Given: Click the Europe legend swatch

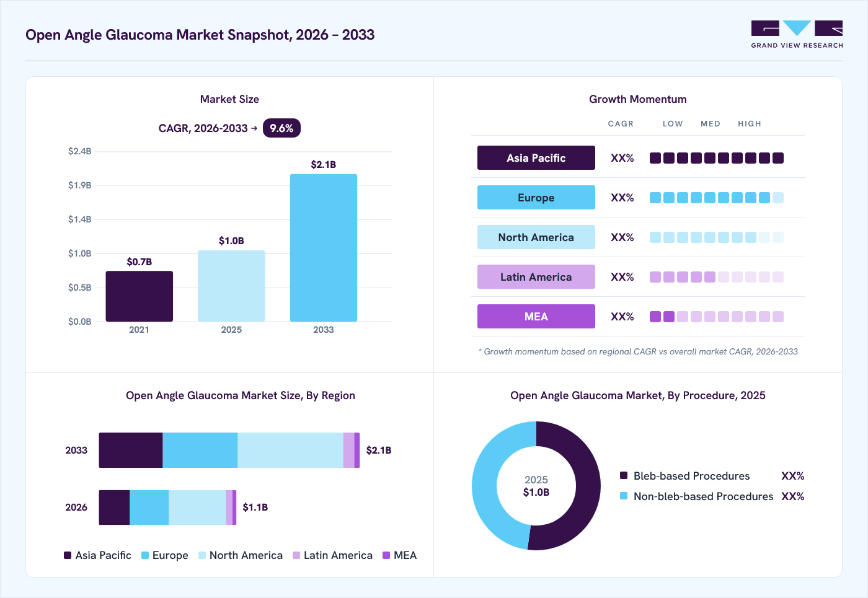Looking at the screenshot, I should coord(145,555).
